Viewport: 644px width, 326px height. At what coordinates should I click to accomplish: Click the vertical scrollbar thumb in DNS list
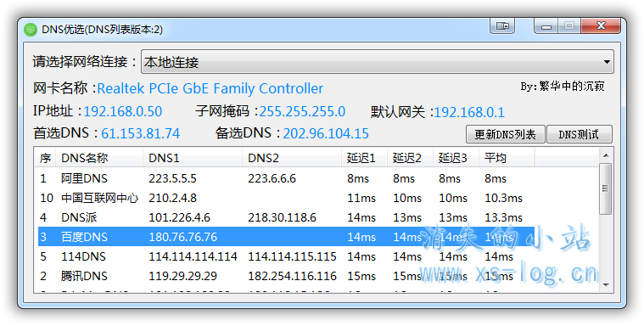point(605,188)
